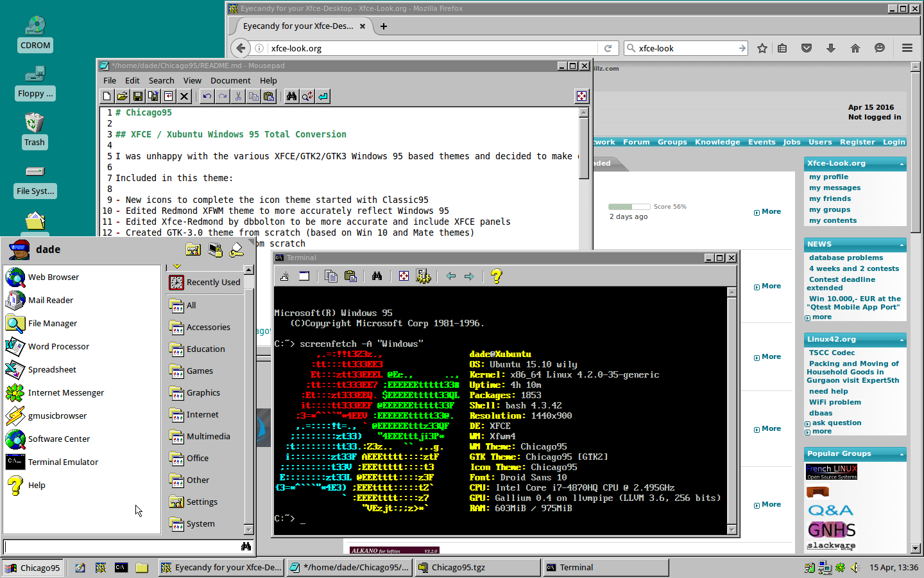Open Mousepad's Edit menu
924x578 pixels.
[132, 80]
